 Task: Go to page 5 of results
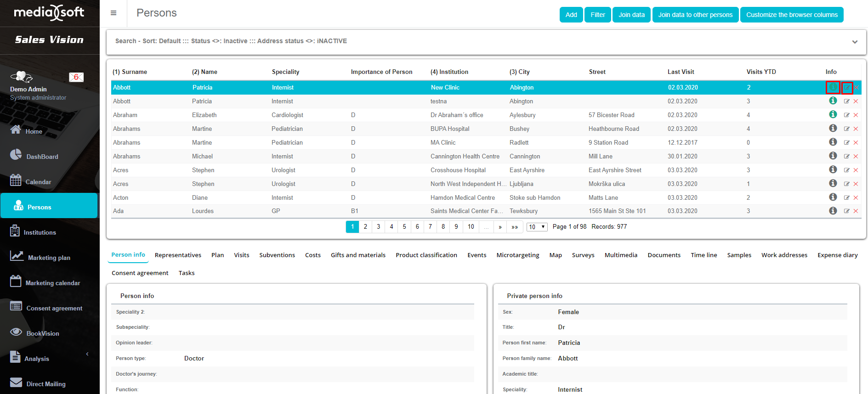[404, 227]
